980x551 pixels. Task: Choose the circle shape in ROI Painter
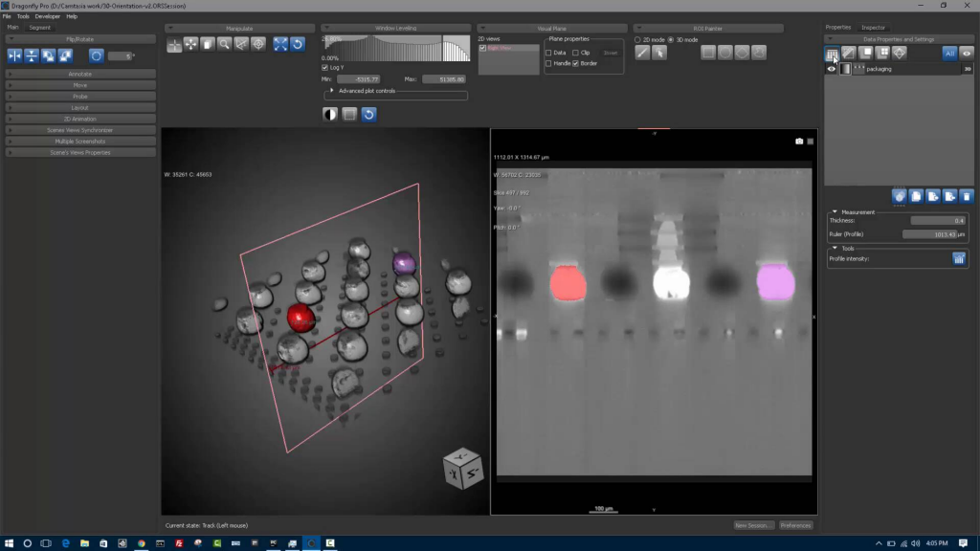(725, 53)
